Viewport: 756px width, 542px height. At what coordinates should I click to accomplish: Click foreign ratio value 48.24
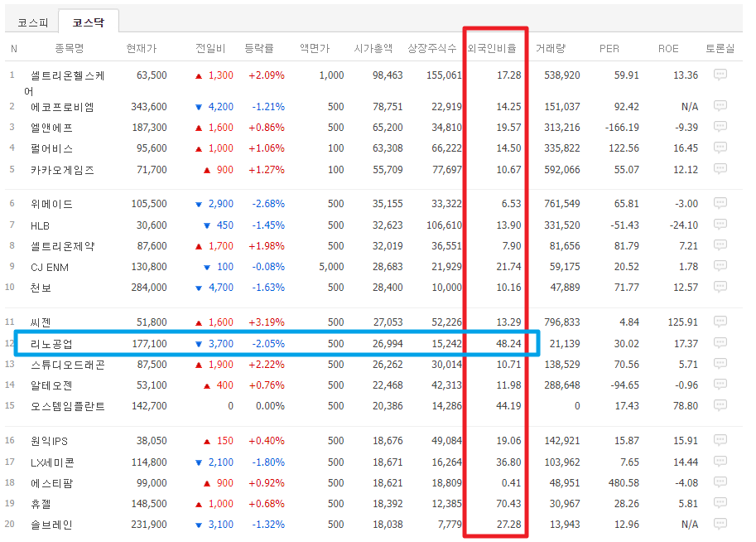tap(508, 344)
